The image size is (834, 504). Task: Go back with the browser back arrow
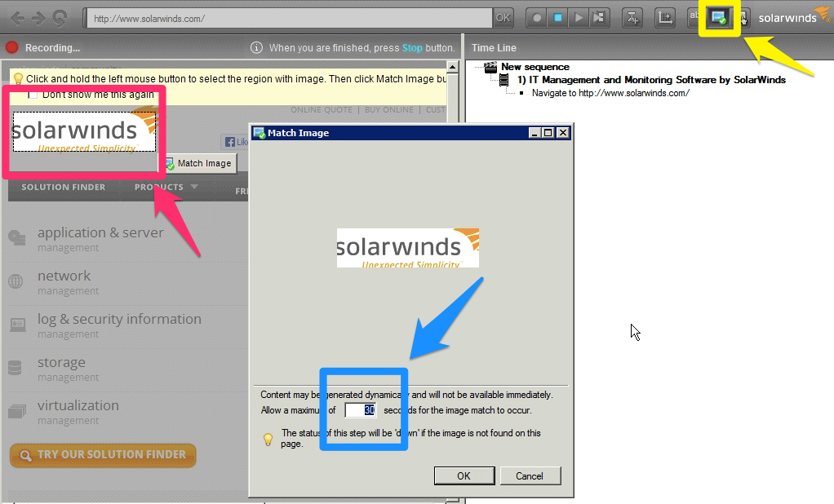point(17,19)
